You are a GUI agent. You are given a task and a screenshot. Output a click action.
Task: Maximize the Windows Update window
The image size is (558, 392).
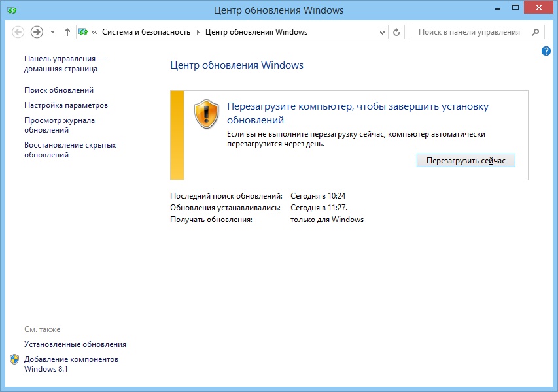pos(515,7)
